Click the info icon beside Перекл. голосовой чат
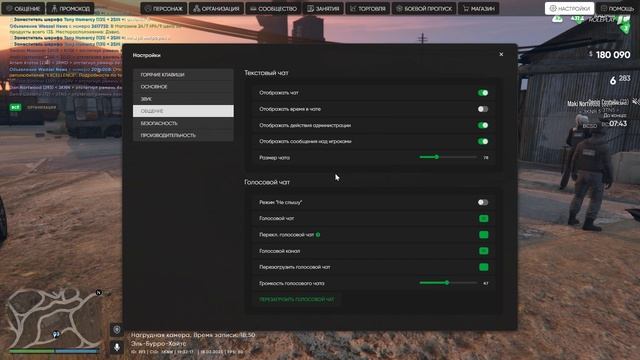 pos(318,235)
